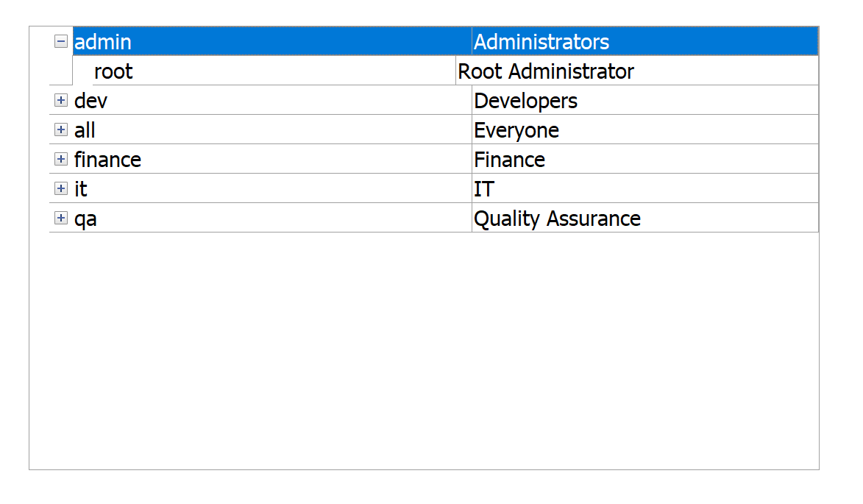Expand the finance group node
This screenshot has height=504, width=863.
(61, 160)
